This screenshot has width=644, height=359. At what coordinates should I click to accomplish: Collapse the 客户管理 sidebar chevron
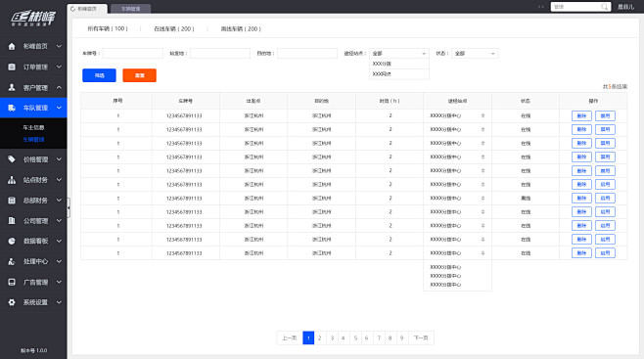[59, 87]
